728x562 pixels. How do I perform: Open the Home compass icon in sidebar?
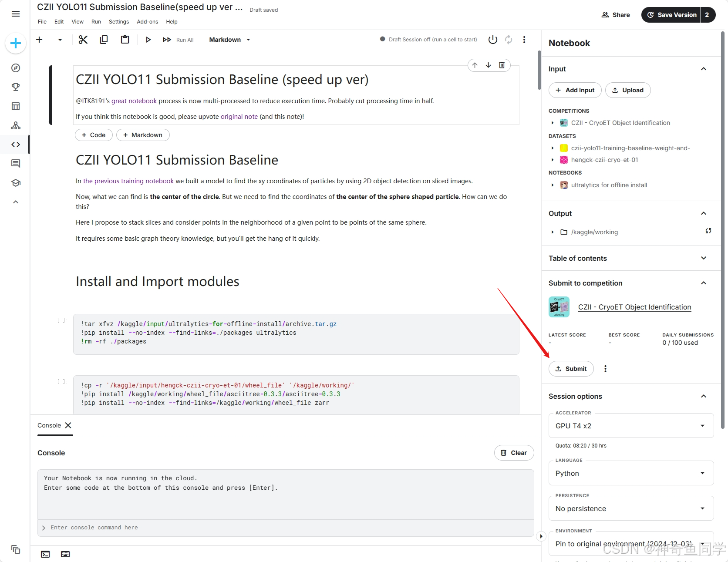point(16,68)
